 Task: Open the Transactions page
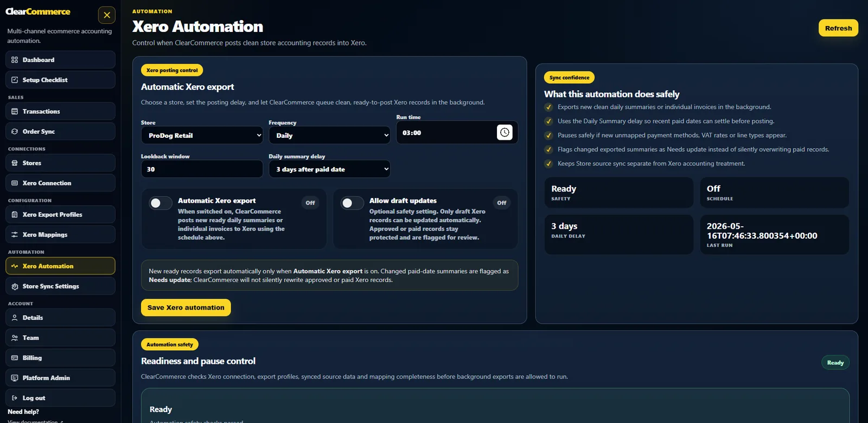pos(60,111)
